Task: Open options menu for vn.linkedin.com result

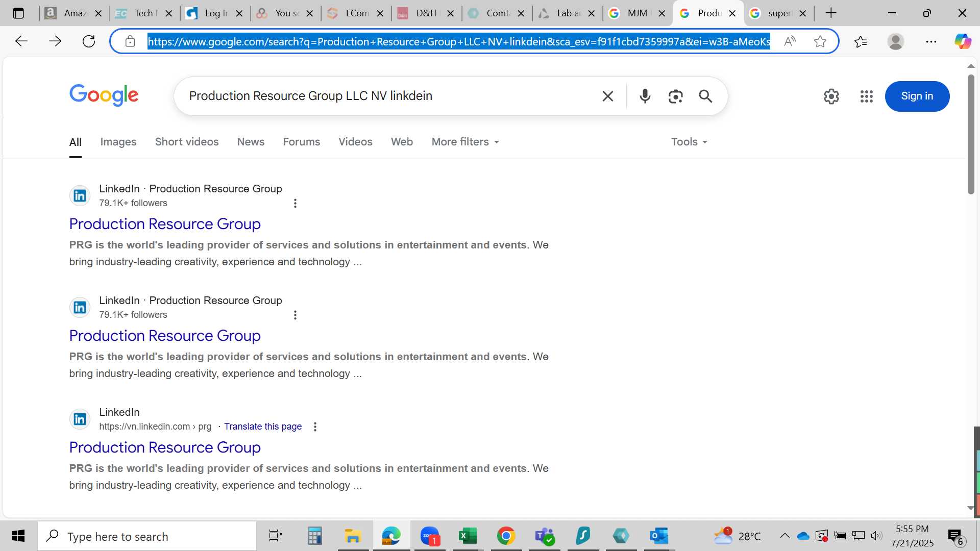Action: click(x=315, y=427)
